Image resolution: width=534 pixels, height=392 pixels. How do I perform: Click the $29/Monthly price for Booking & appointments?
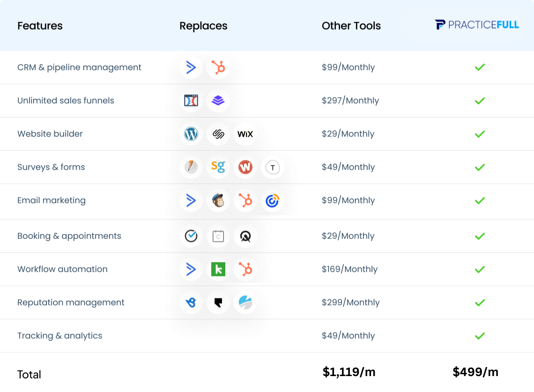[x=348, y=236]
